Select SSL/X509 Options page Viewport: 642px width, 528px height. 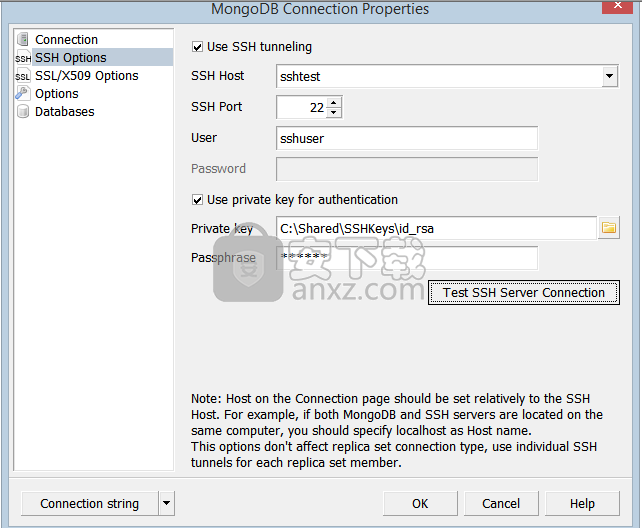86,76
